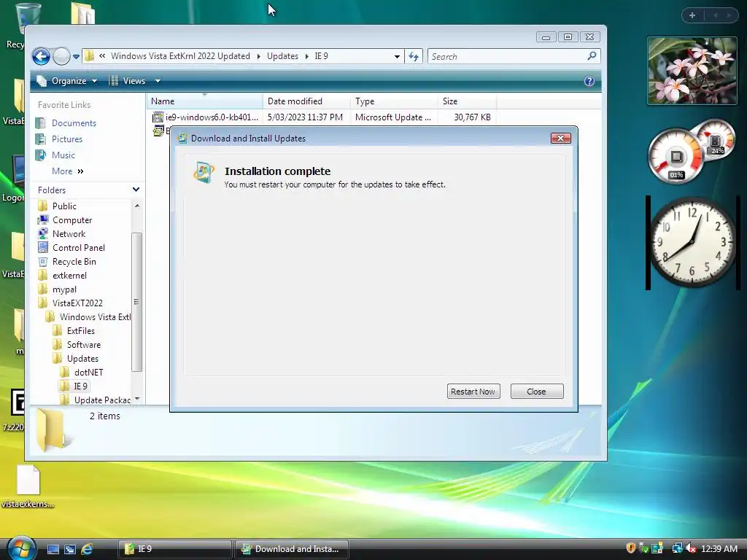The image size is (747, 560).
Task: Click the Restart Now button
Action: coord(473,392)
